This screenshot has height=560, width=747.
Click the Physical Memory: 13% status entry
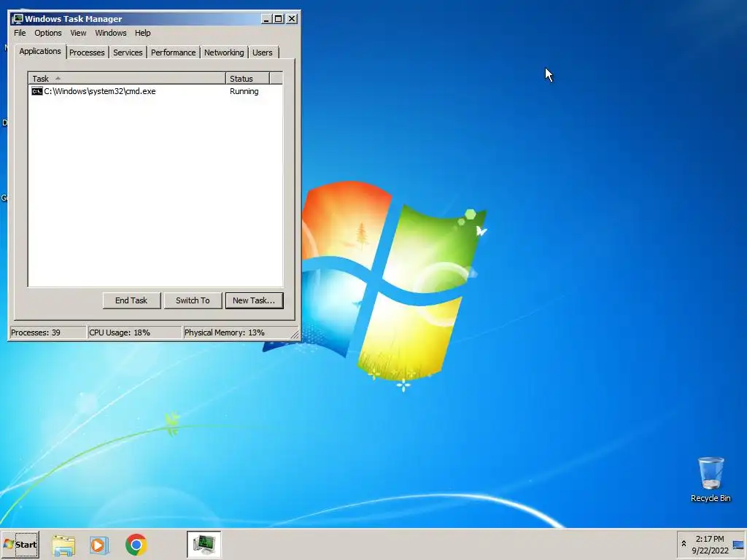pyautogui.click(x=236, y=332)
